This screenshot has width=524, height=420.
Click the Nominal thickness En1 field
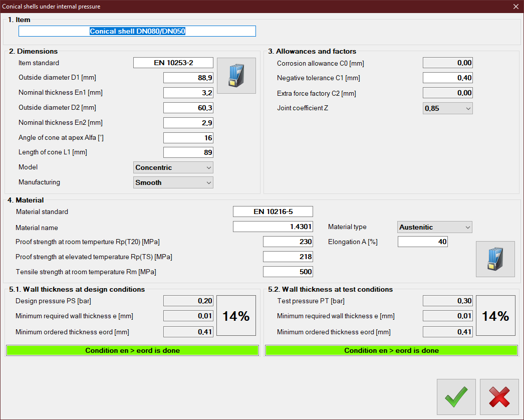coord(188,93)
